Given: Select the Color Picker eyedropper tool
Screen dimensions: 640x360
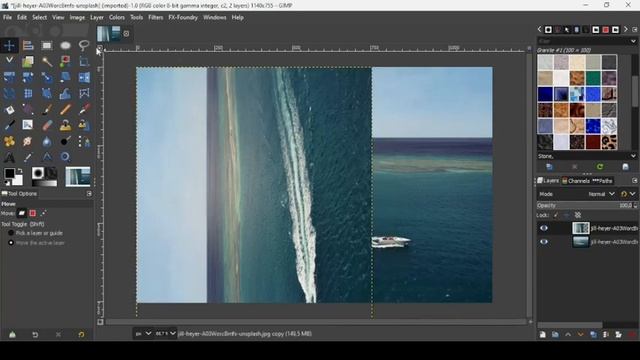Looking at the screenshot, I should (x=28, y=157).
